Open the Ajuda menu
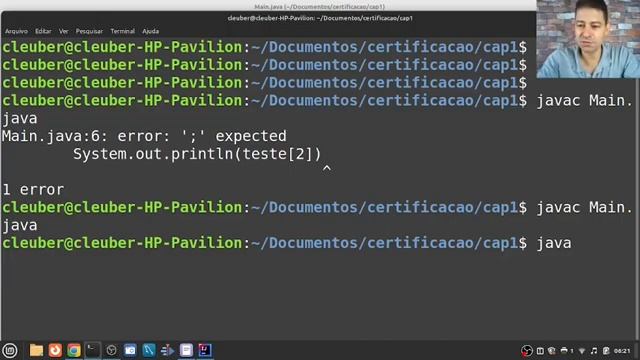This screenshot has width=640, height=360. (x=151, y=31)
